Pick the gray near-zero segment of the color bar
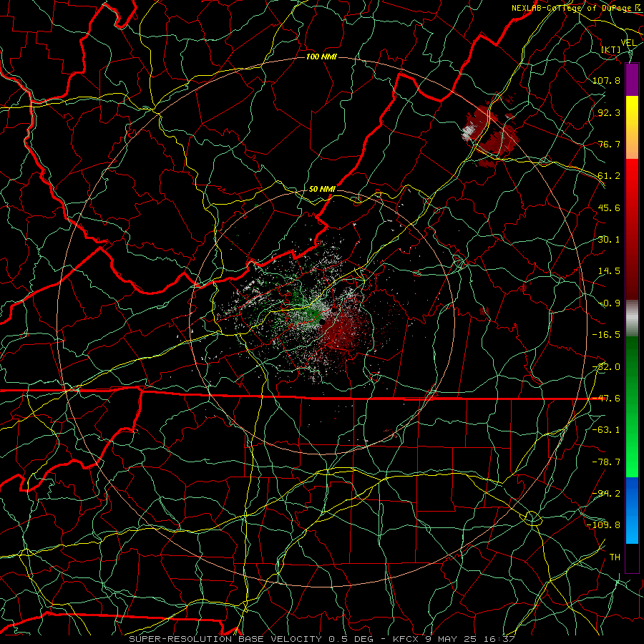This screenshot has height=644, width=644. (x=632, y=318)
